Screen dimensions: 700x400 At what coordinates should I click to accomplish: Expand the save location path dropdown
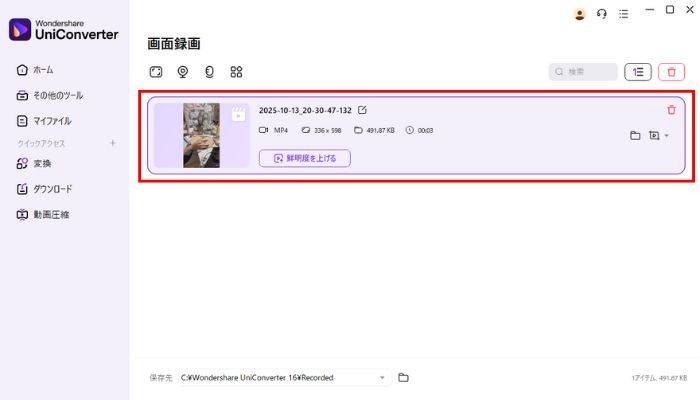(x=382, y=377)
